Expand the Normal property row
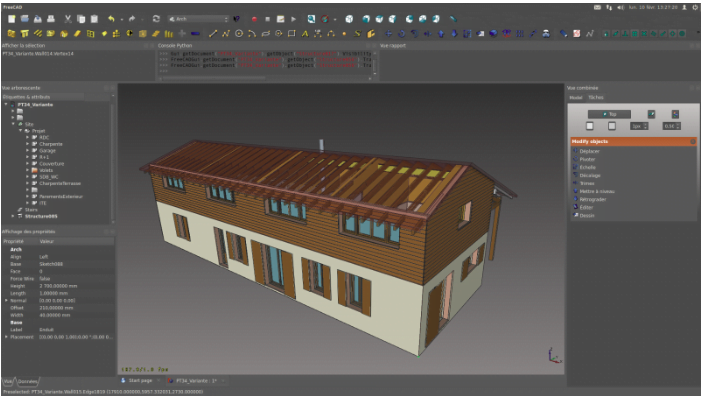701x396 pixels. coord(6,300)
